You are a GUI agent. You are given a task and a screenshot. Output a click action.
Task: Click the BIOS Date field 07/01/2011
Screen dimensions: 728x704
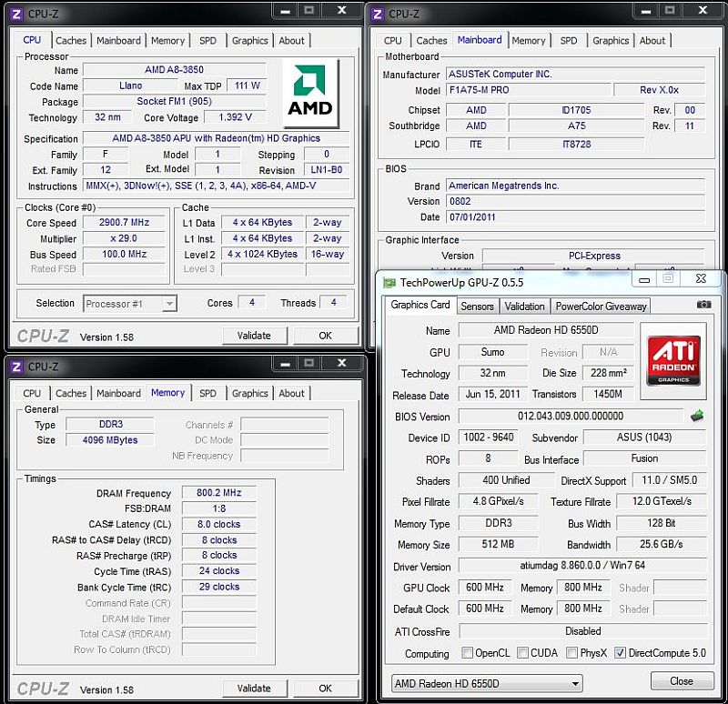575,216
